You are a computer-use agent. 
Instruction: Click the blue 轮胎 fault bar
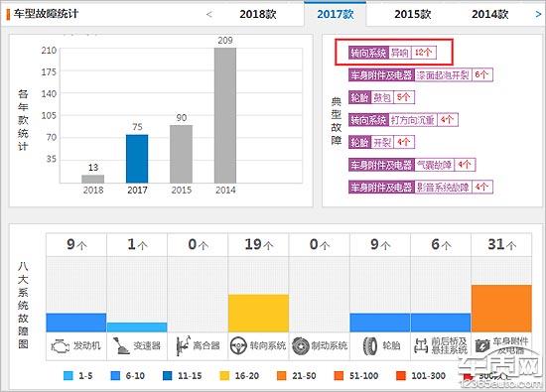point(380,323)
